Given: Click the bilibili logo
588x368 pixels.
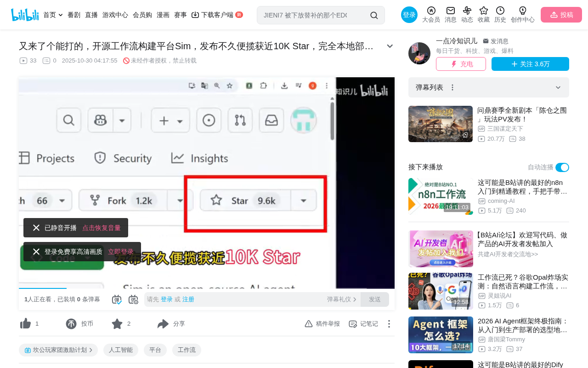Looking at the screenshot, I should (x=25, y=15).
